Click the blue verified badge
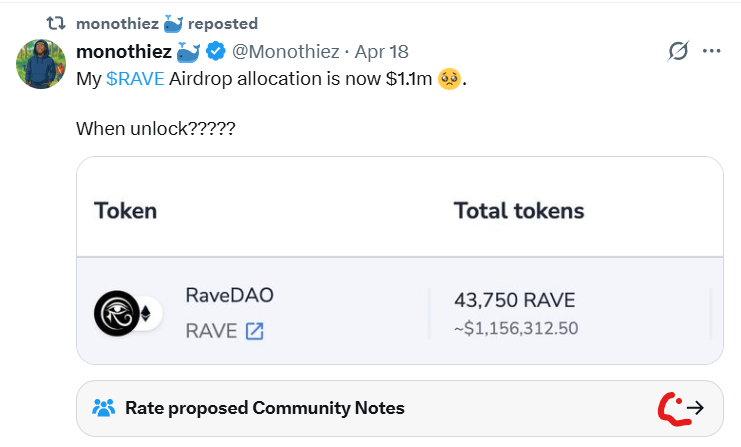The height and width of the screenshot is (447, 741). pos(216,52)
